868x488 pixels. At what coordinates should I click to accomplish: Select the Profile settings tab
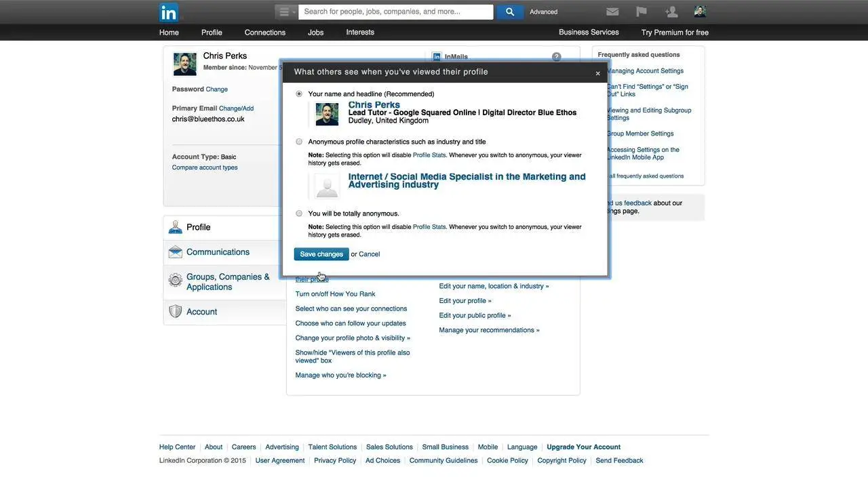click(225, 228)
